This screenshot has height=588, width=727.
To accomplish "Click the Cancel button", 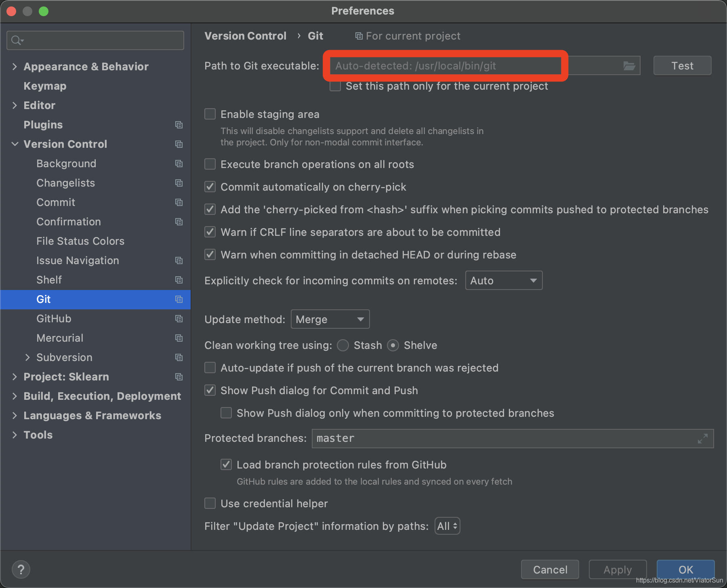I will tap(550, 569).
